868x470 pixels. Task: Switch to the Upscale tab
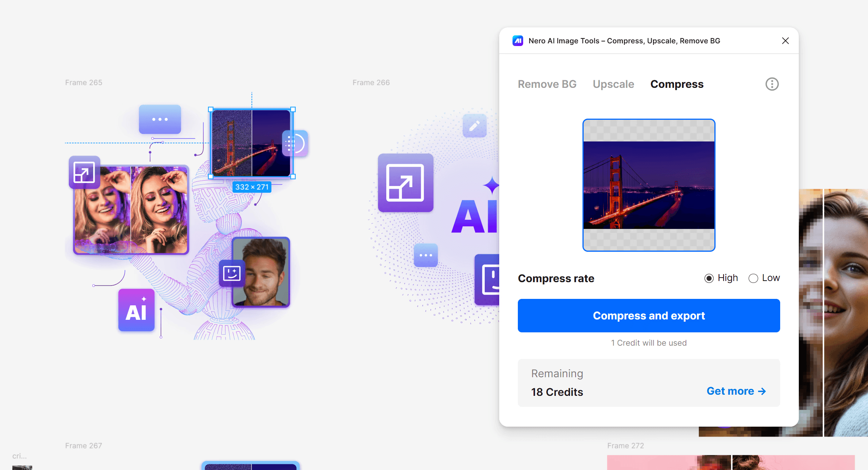pos(613,84)
